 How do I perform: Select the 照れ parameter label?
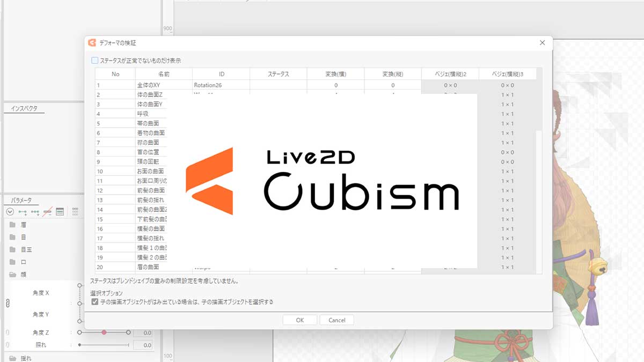coord(41,345)
